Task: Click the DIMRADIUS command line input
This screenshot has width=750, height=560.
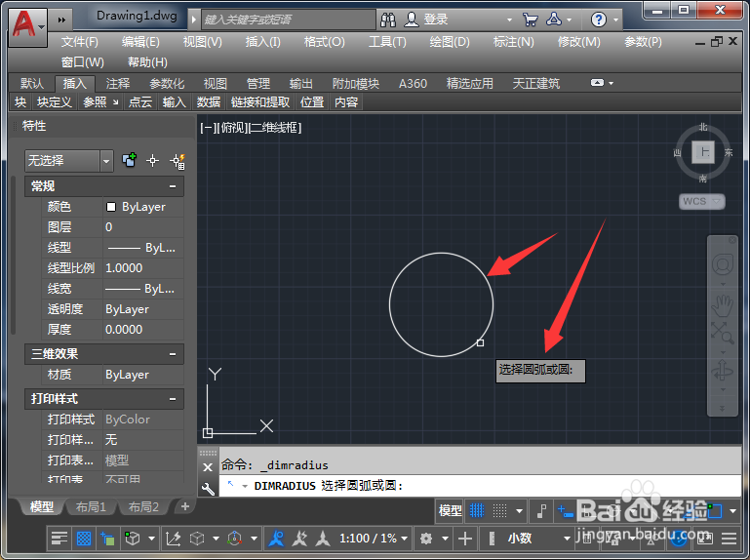Action: (480, 486)
